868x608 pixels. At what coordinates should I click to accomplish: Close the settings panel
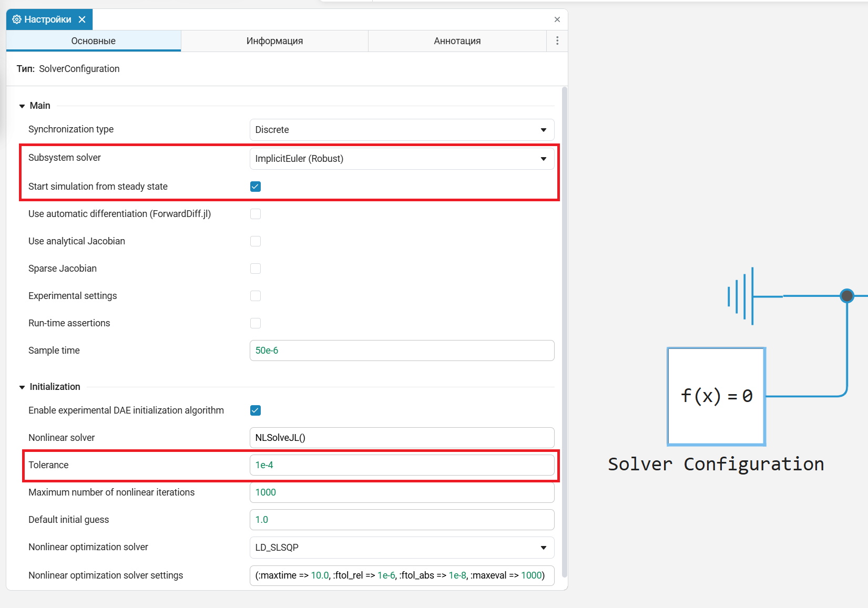point(557,19)
